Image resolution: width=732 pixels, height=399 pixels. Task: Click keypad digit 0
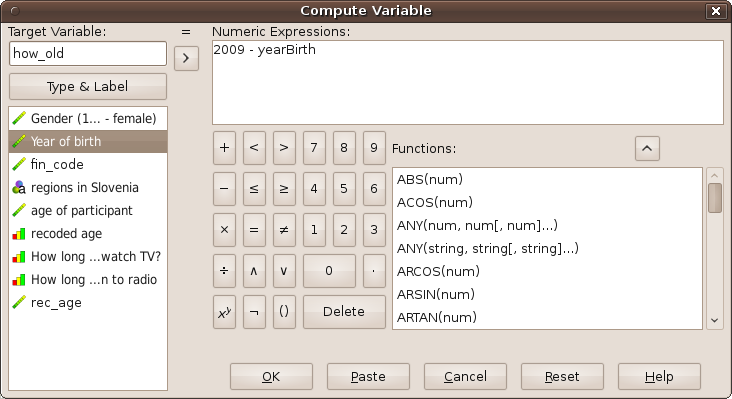coord(329,271)
